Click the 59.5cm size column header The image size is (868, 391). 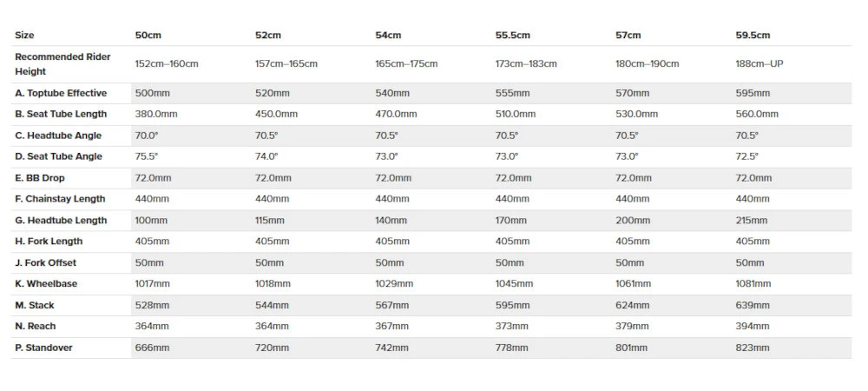click(x=753, y=36)
